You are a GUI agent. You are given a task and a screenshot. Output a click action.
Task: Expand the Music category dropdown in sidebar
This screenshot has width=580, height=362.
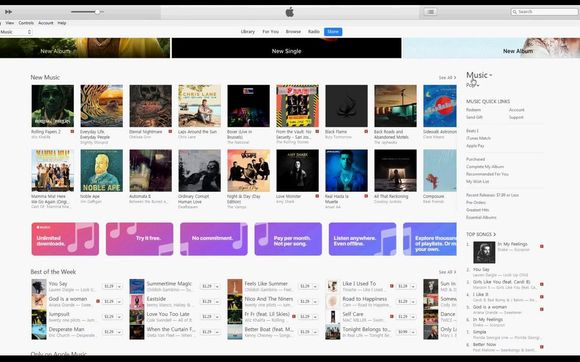click(479, 75)
